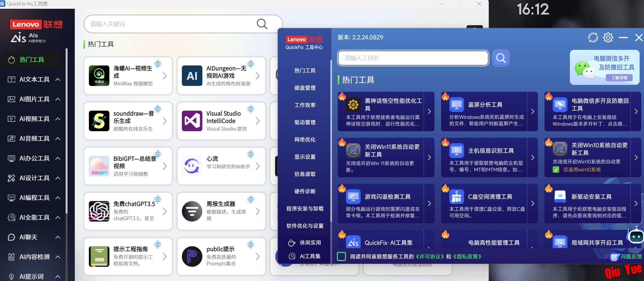The width and height of the screenshot is (644, 281).
Task: Select 驱动管理 in QuickFix sidebar
Action: pyautogui.click(x=305, y=122)
